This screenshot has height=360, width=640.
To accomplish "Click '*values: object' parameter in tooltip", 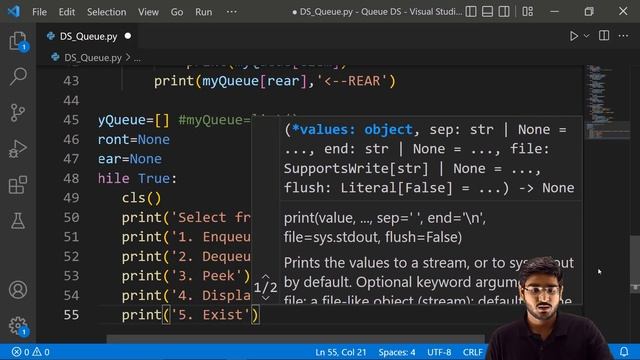I will click(352, 129).
